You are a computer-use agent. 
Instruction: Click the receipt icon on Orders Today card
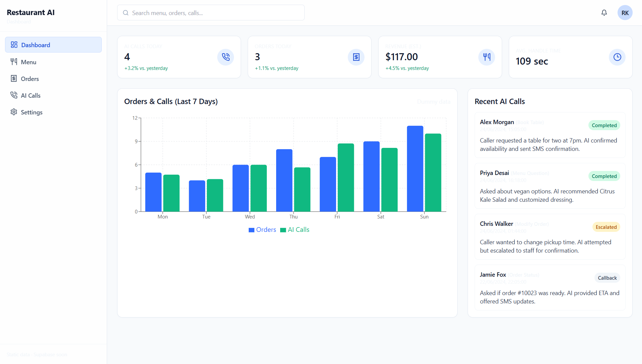(x=356, y=57)
